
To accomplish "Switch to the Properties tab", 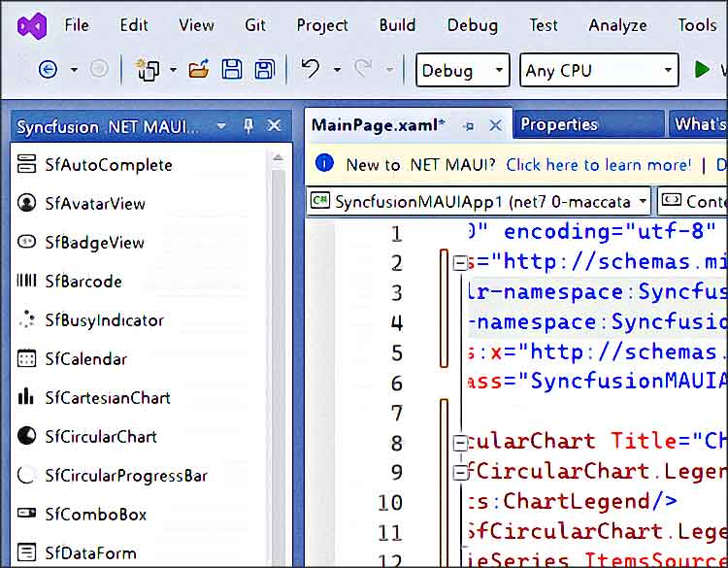I will click(x=589, y=124).
